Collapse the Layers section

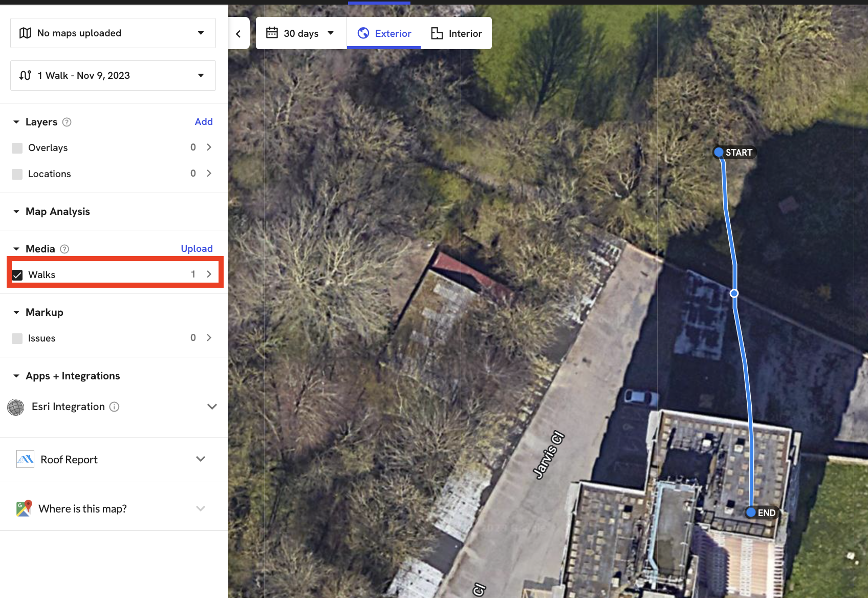16,122
